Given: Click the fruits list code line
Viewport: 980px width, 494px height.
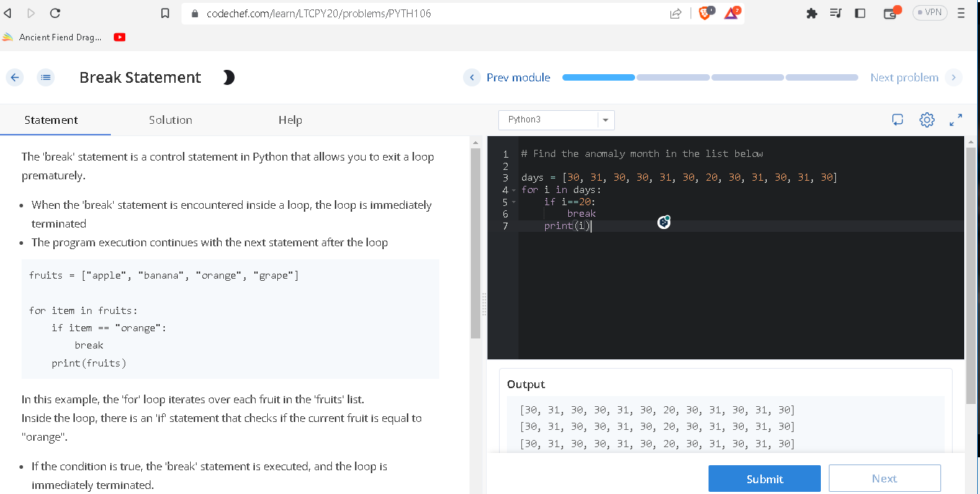Looking at the screenshot, I should (x=164, y=276).
